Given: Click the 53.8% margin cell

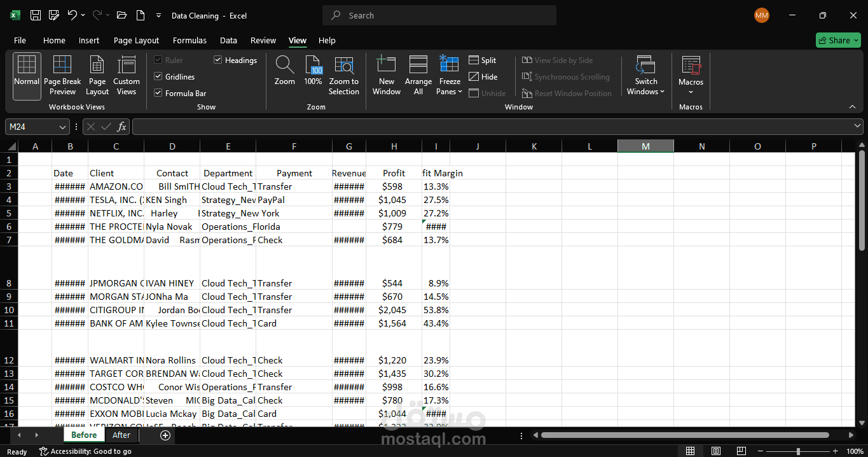Looking at the screenshot, I should [436, 310].
